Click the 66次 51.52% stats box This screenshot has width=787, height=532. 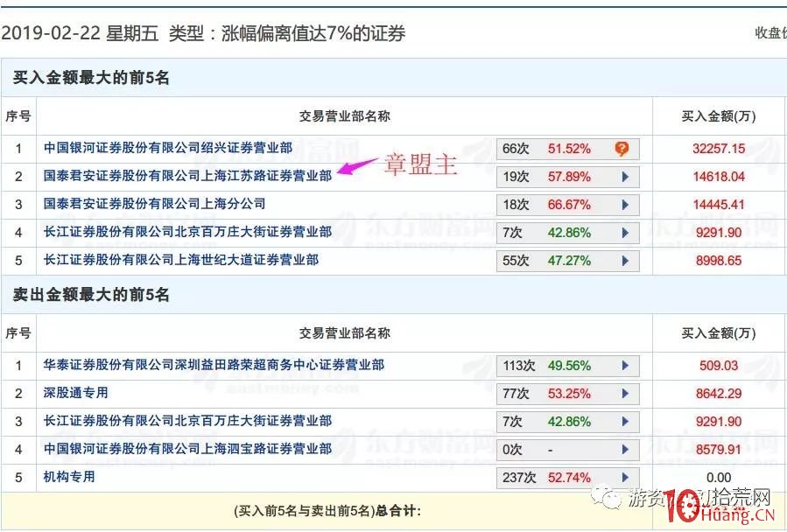point(567,149)
